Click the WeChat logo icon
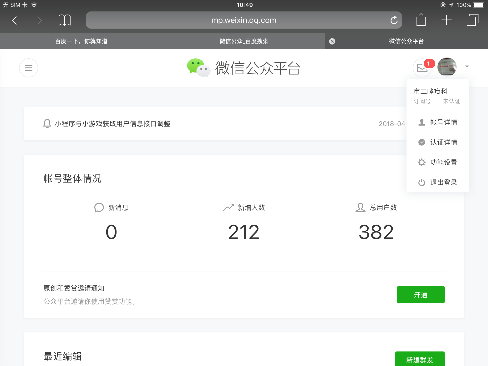This screenshot has width=488, height=366. pyautogui.click(x=198, y=67)
